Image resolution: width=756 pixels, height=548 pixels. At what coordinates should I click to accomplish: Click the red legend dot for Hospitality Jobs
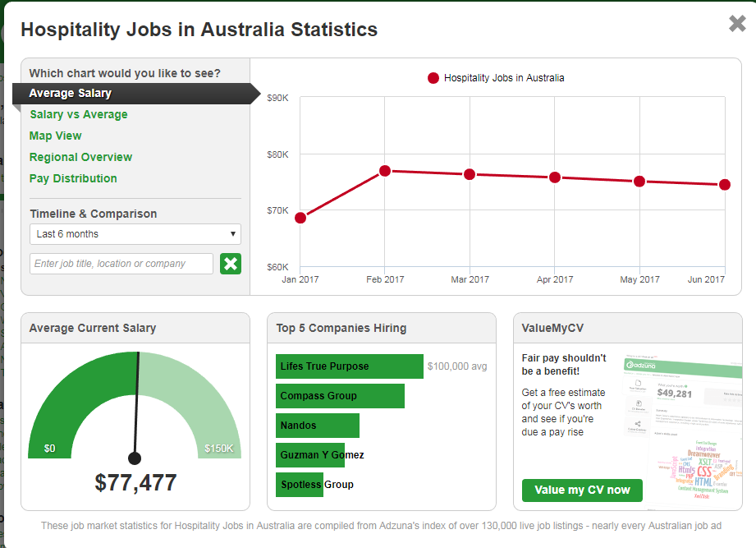click(x=433, y=78)
